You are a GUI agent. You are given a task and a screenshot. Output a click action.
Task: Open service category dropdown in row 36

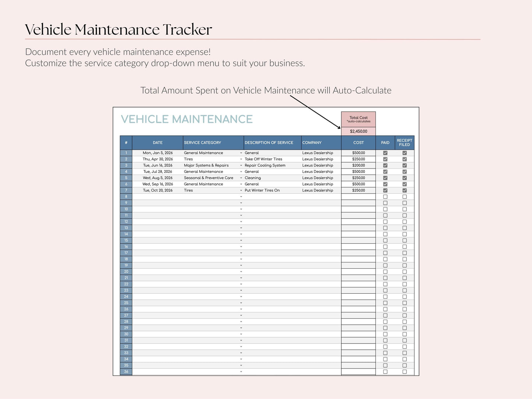click(241, 372)
